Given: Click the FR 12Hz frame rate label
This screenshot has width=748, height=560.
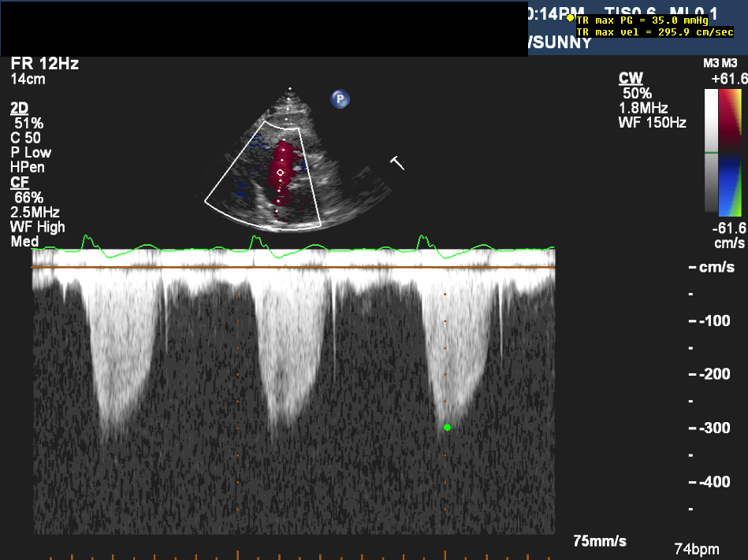Looking at the screenshot, I should pos(44,64).
